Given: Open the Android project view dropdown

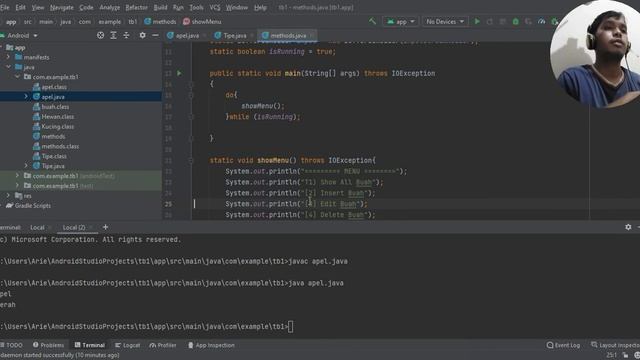Looking at the screenshot, I should click(20, 36).
